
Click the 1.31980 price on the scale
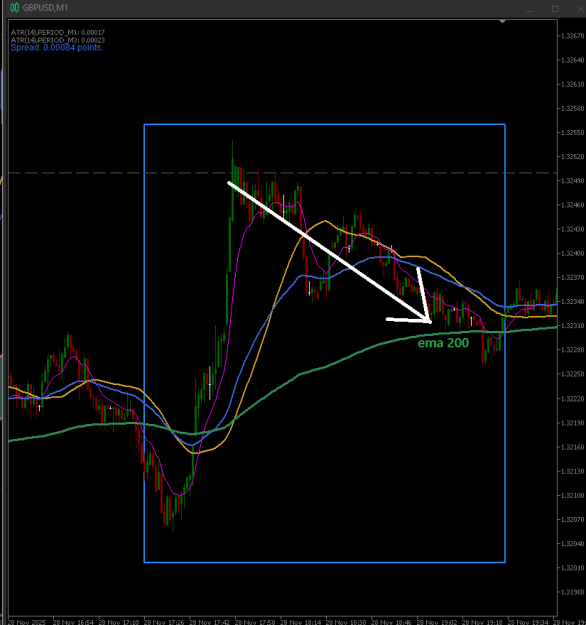pos(572,592)
